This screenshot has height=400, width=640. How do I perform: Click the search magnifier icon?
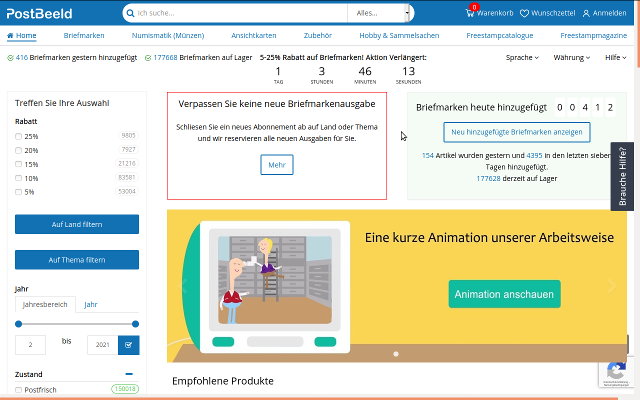(130, 13)
